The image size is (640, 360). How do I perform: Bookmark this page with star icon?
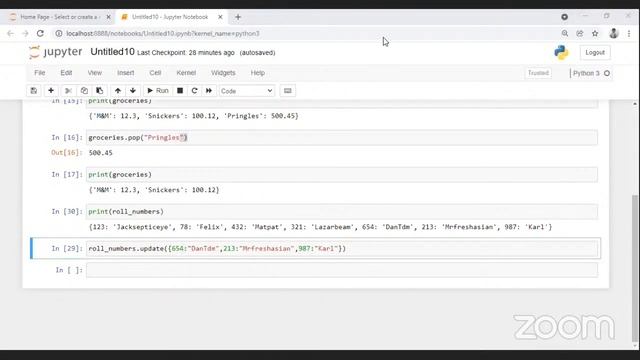click(595, 33)
